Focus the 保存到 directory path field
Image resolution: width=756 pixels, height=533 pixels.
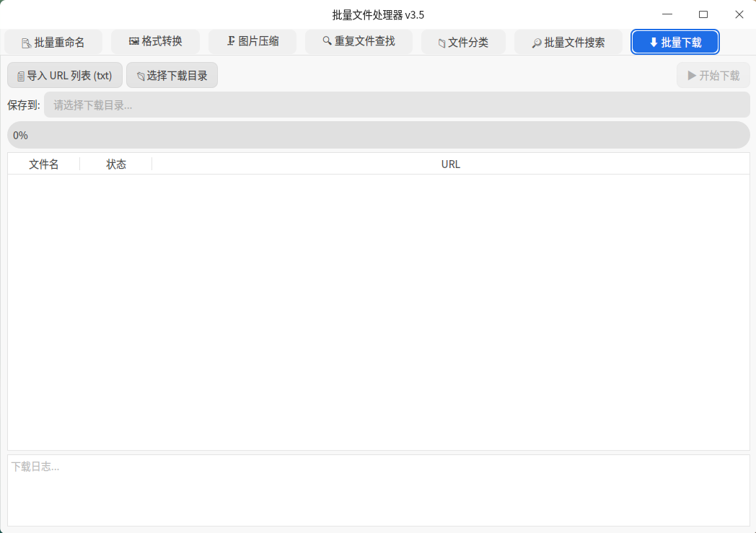(397, 105)
